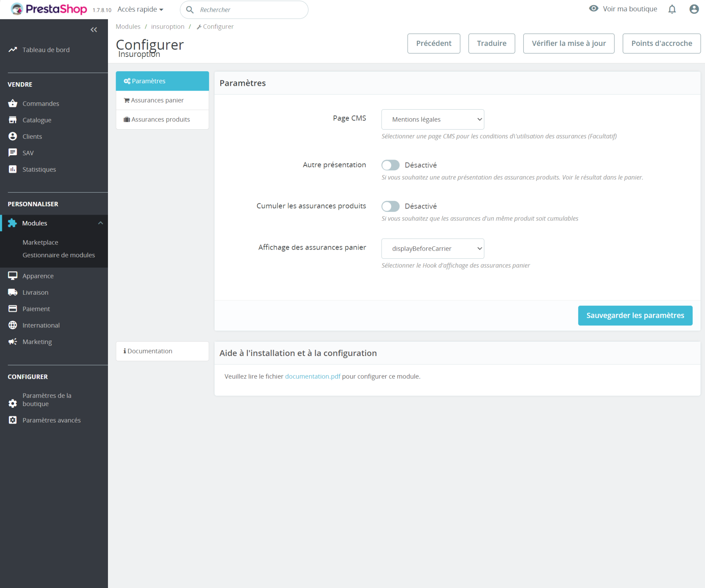705x588 pixels.
Task: Click the Rechercher search field
Action: (x=250, y=10)
